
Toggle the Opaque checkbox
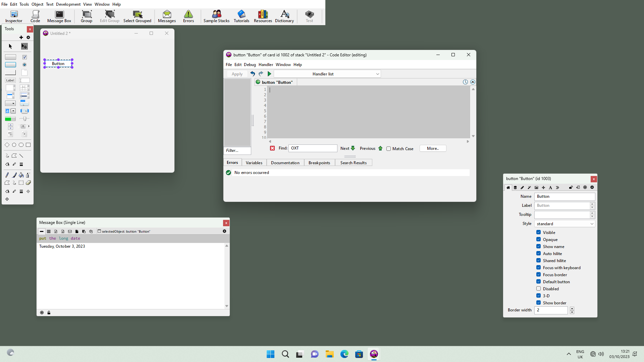click(538, 239)
